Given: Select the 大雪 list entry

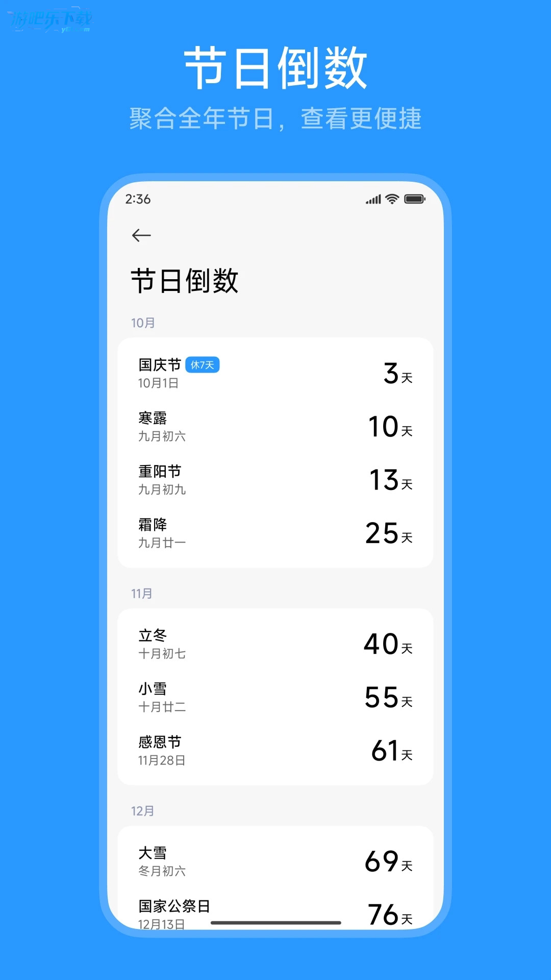Looking at the screenshot, I should pyautogui.click(x=275, y=861).
